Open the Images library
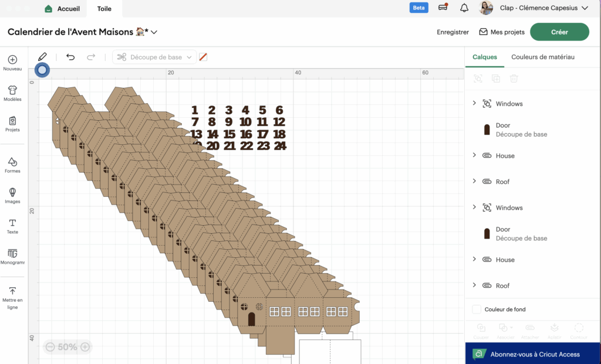Viewport: 601px width, 364px height. coord(12,193)
